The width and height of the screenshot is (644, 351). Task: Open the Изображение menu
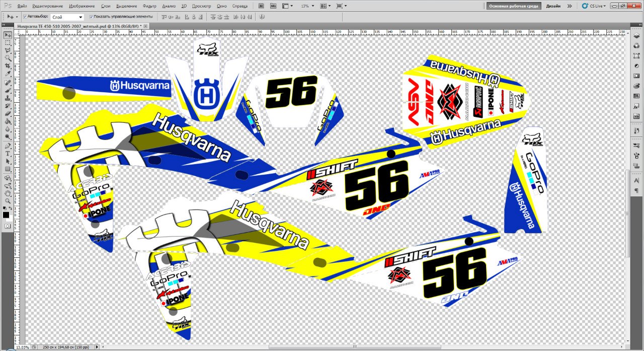click(x=82, y=6)
